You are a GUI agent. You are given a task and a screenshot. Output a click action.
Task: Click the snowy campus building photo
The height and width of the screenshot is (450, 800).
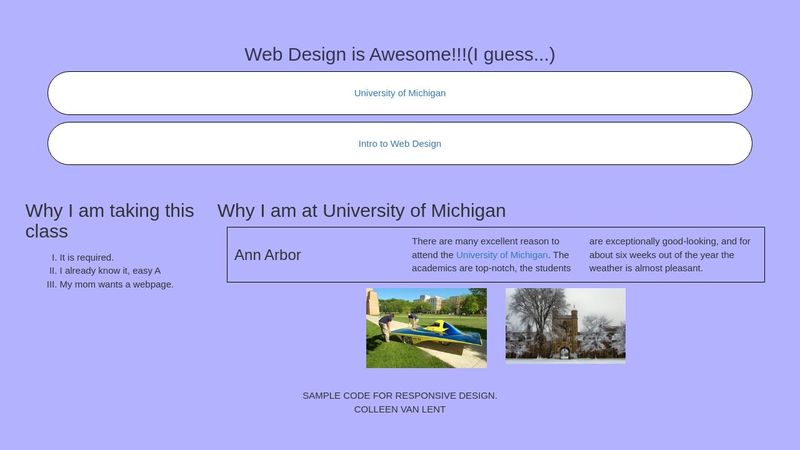click(565, 326)
